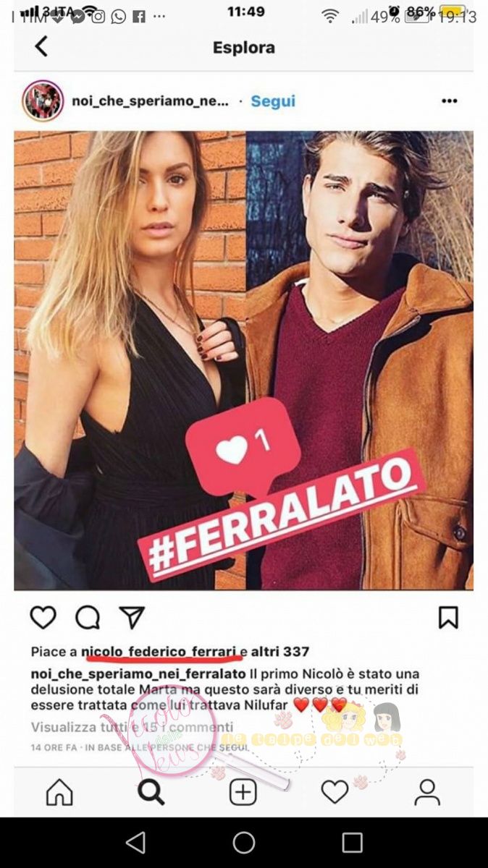This screenshot has height=868, width=488.
Task: Open comments with the speech bubble icon
Action: [88, 617]
